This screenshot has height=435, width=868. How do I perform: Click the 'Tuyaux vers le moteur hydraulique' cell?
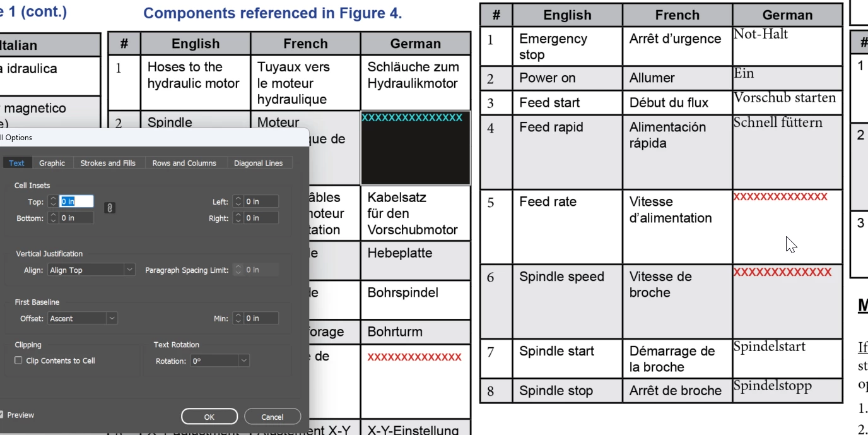tap(305, 83)
